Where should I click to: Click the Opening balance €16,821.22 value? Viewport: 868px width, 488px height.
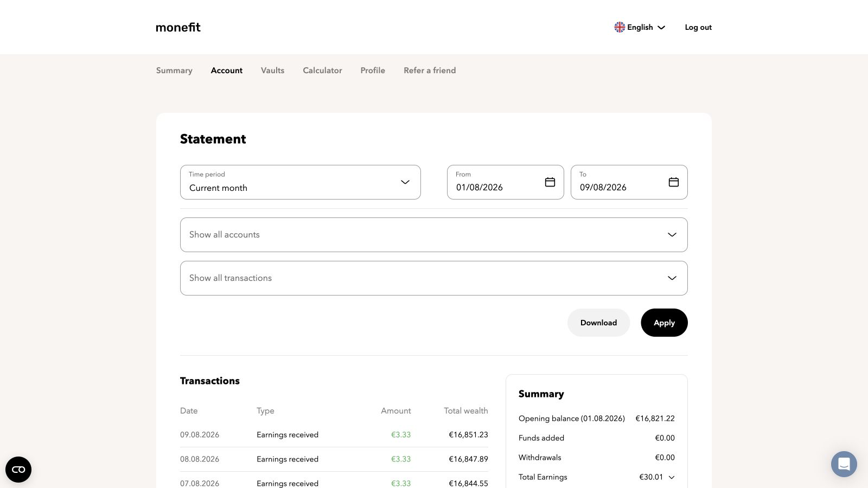pyautogui.click(x=655, y=419)
